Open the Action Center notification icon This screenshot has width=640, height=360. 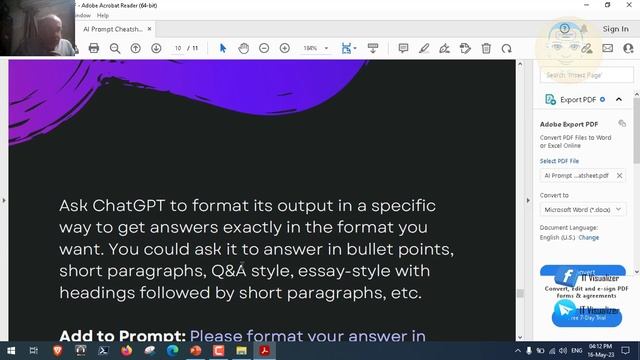(x=625, y=351)
